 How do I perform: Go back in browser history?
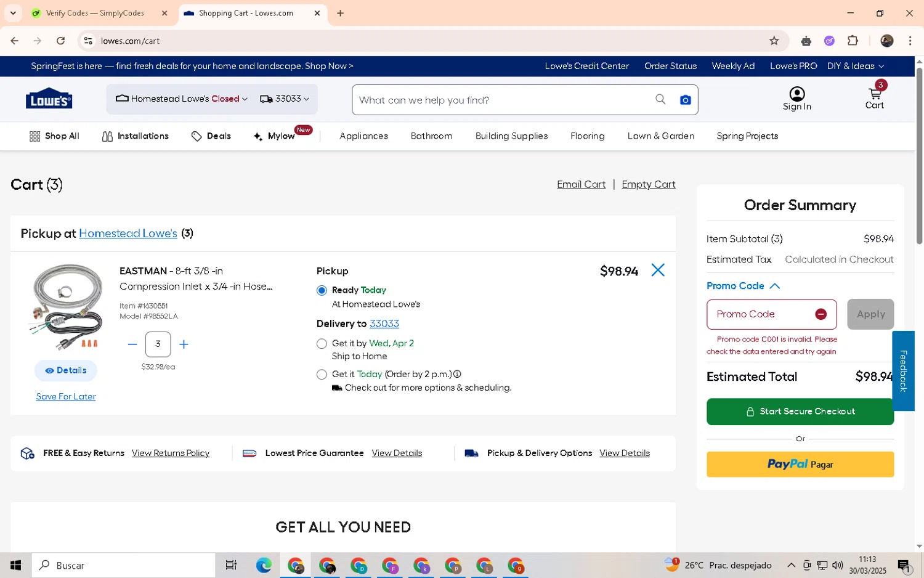pyautogui.click(x=14, y=41)
